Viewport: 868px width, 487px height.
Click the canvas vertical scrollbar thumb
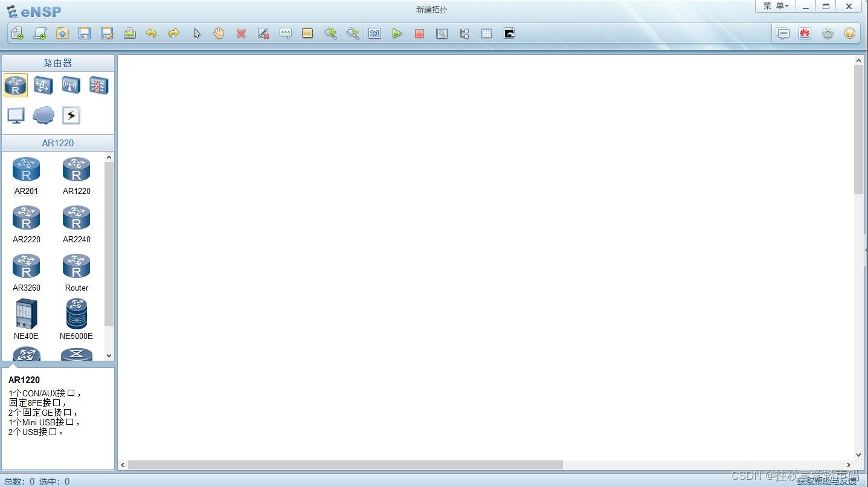[x=859, y=129]
